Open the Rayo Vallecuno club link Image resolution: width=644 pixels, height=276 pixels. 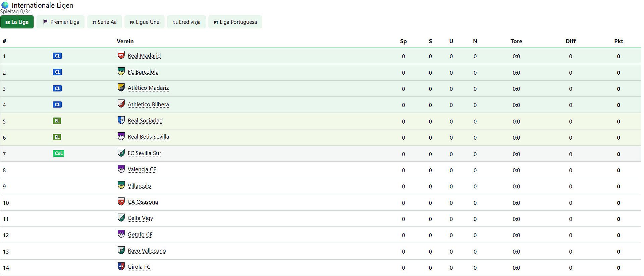pyautogui.click(x=147, y=251)
